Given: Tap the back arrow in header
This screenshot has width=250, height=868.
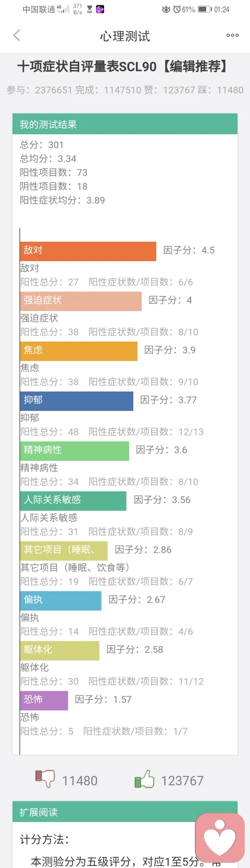Looking at the screenshot, I should (x=17, y=35).
